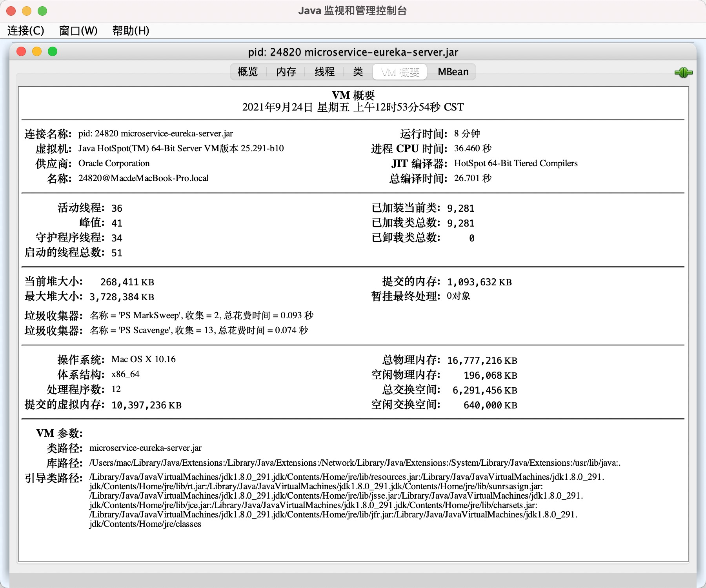Click the 供应商 value Oracle Corporation
Screen dimensions: 706x588
tap(114, 163)
